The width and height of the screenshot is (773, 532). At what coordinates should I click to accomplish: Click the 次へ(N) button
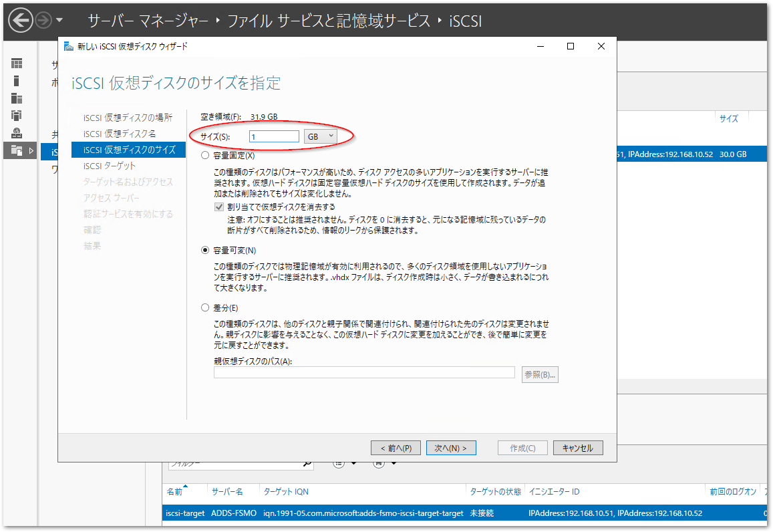coord(451,447)
